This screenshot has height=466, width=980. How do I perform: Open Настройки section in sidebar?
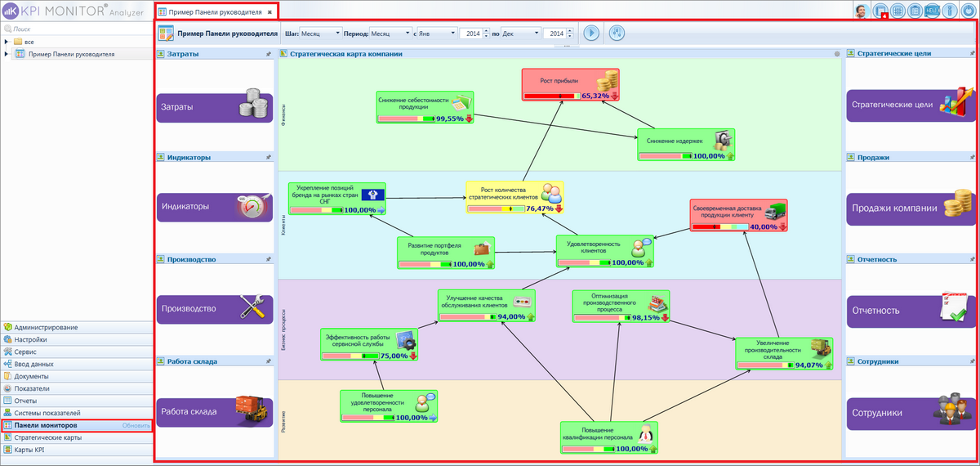coord(77,339)
